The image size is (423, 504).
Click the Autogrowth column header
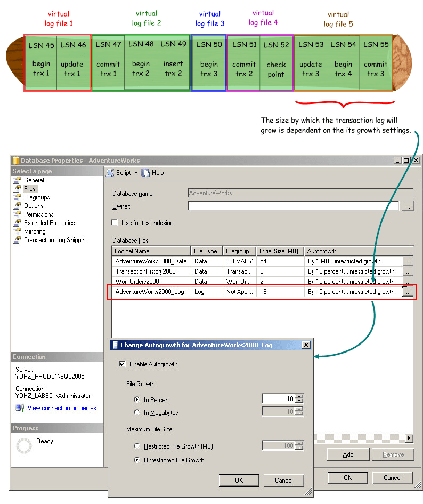[359, 251]
